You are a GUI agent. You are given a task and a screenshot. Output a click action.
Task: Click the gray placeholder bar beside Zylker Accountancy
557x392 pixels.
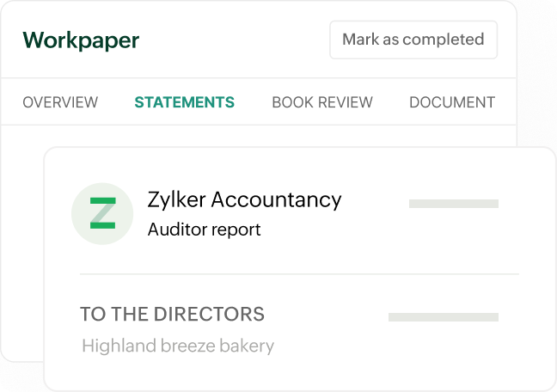point(454,204)
